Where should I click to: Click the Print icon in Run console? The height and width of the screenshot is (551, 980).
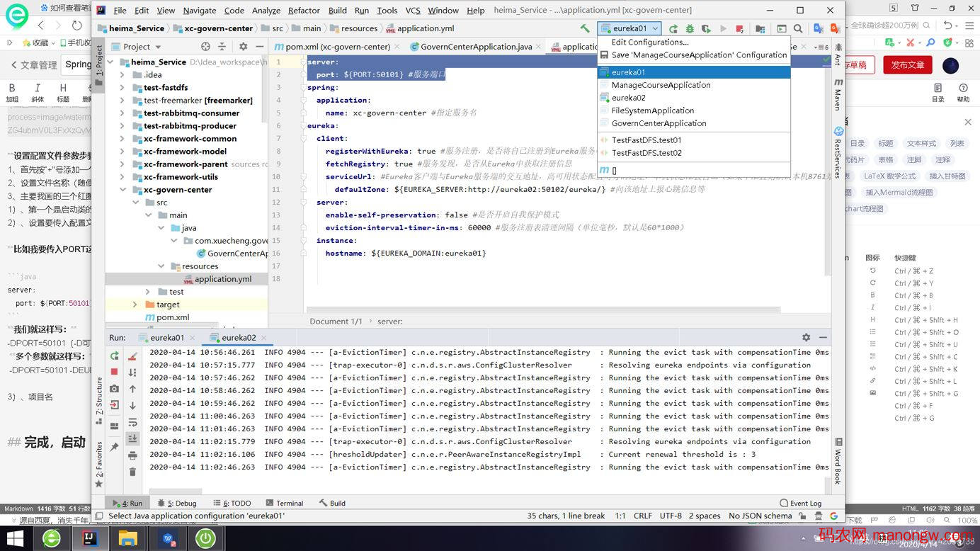click(x=132, y=455)
